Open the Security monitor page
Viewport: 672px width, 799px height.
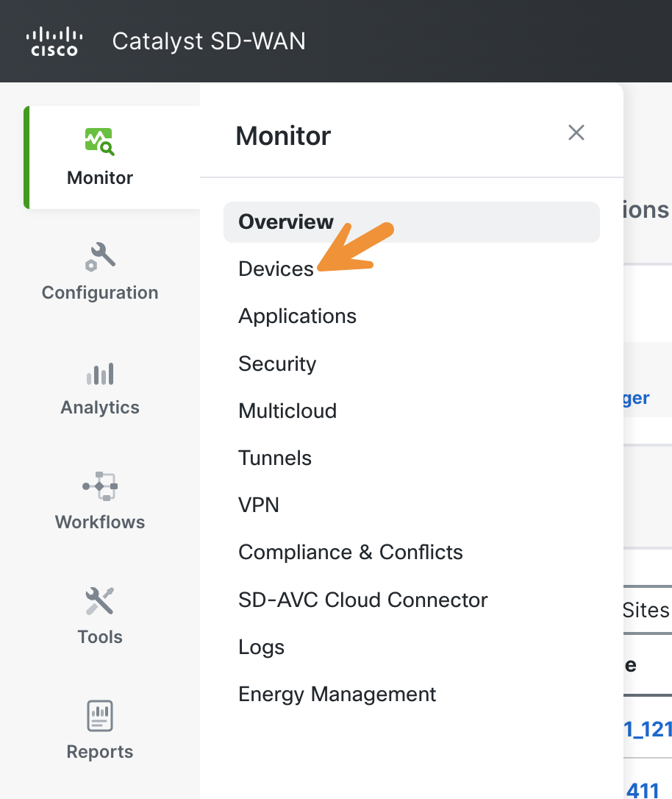(x=277, y=364)
